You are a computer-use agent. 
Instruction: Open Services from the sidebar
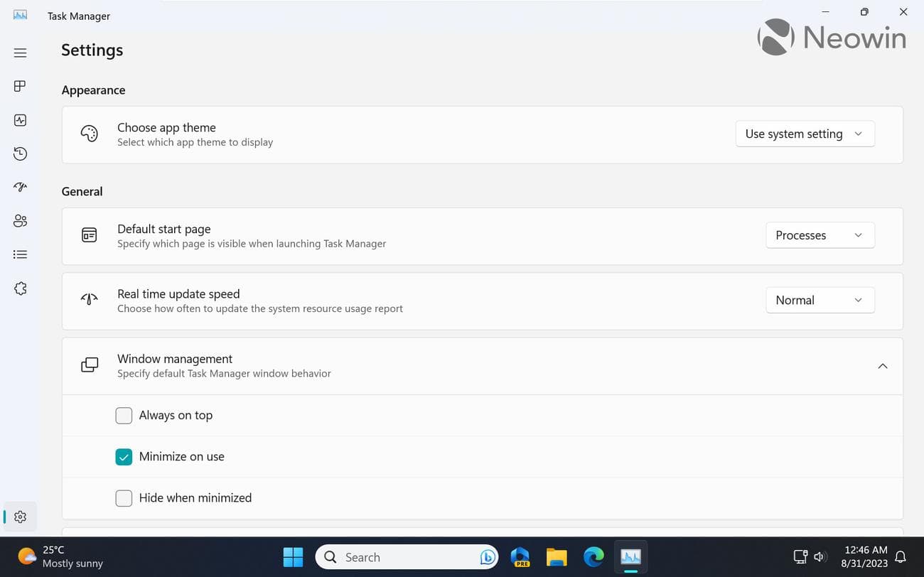coord(20,288)
